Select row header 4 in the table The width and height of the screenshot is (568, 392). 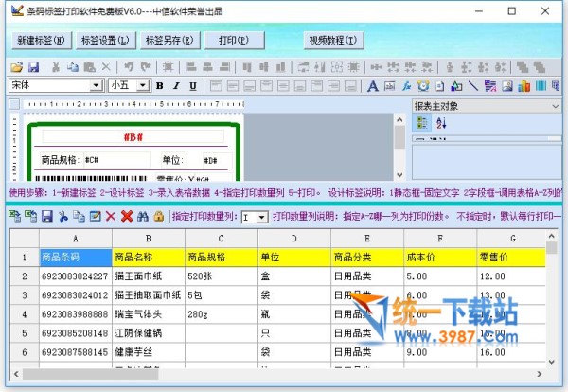25,313
